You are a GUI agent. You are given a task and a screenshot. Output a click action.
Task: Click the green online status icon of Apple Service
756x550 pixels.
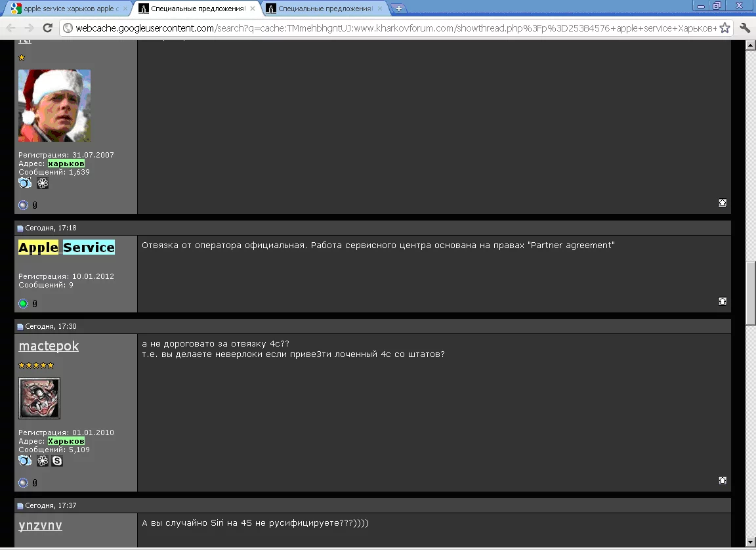(x=23, y=303)
